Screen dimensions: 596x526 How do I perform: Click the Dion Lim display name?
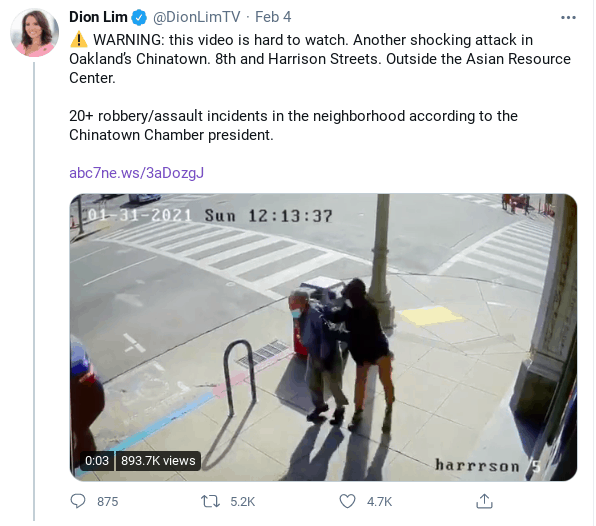[98, 17]
